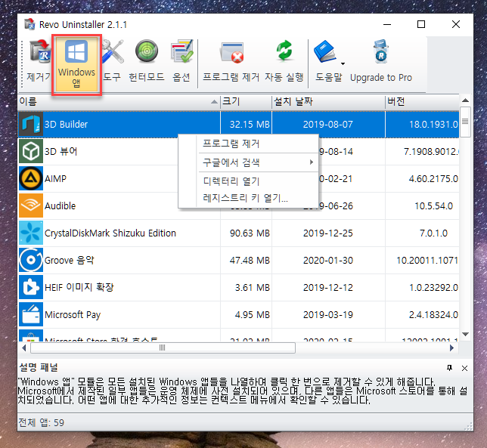487x448 pixels.
Task: Click the vertical scrollbar thumb
Action: pyautogui.click(x=465, y=122)
